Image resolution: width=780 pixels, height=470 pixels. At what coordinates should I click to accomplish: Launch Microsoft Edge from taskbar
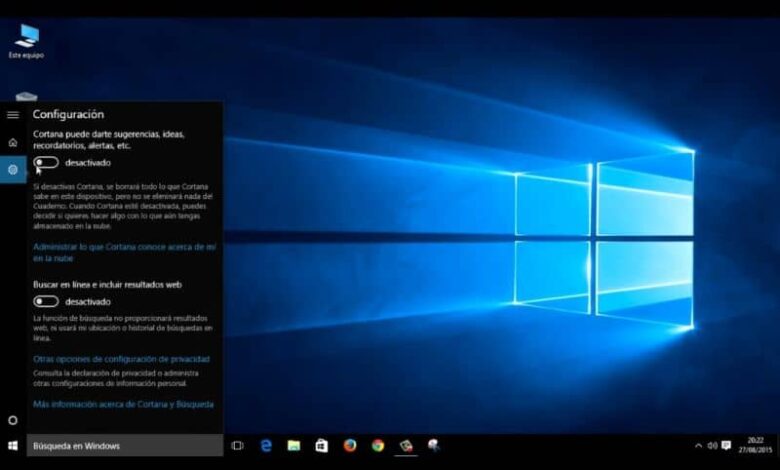(x=266, y=446)
